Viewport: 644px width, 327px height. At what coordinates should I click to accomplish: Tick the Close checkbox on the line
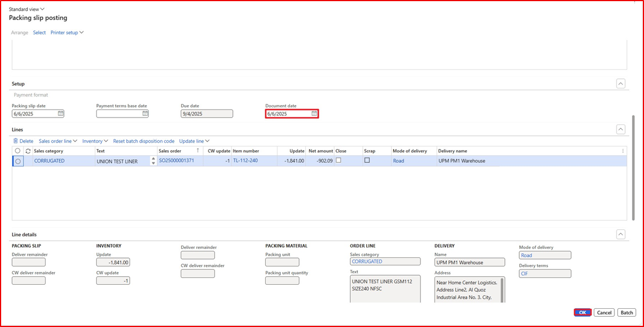pyautogui.click(x=338, y=160)
